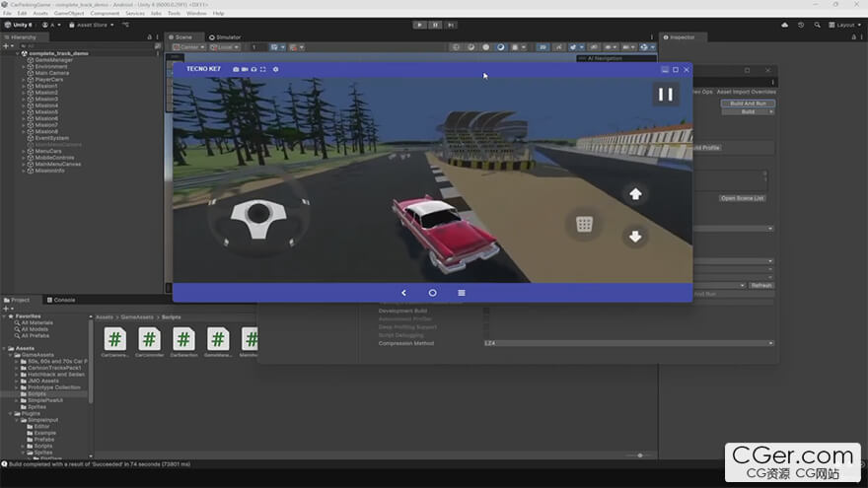Open the Local rotation mode dropdown
Screen dimensions: 868x488
tap(225, 47)
